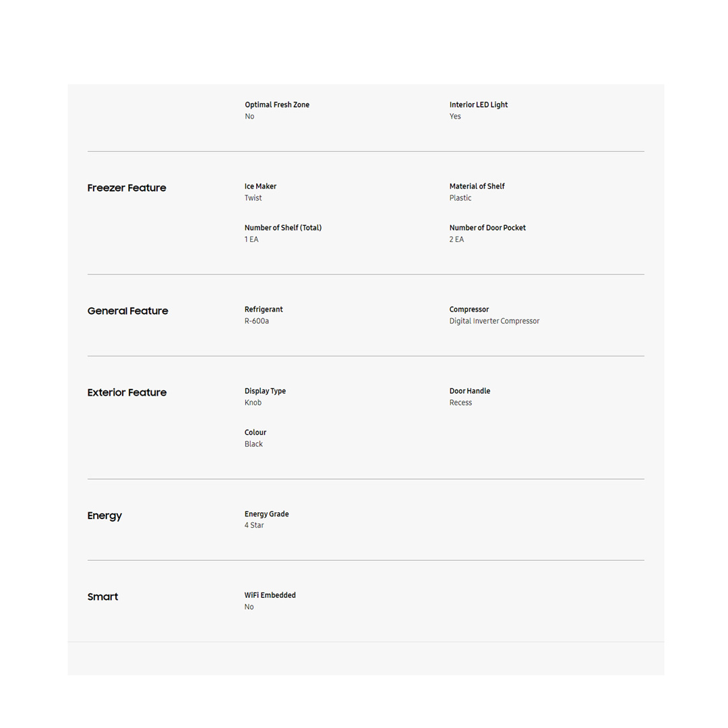Click the R-600a refrigerant value
This screenshot has width=728, height=728.
coord(257,321)
